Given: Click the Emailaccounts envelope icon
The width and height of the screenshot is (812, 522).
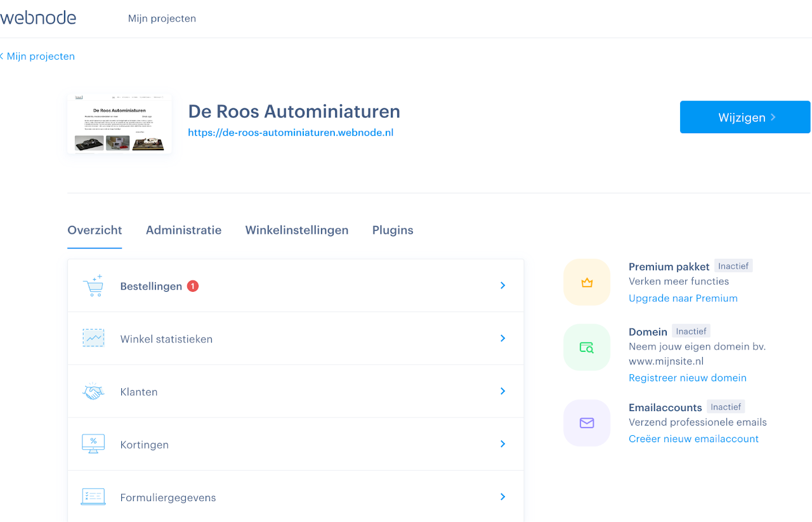Looking at the screenshot, I should (587, 422).
